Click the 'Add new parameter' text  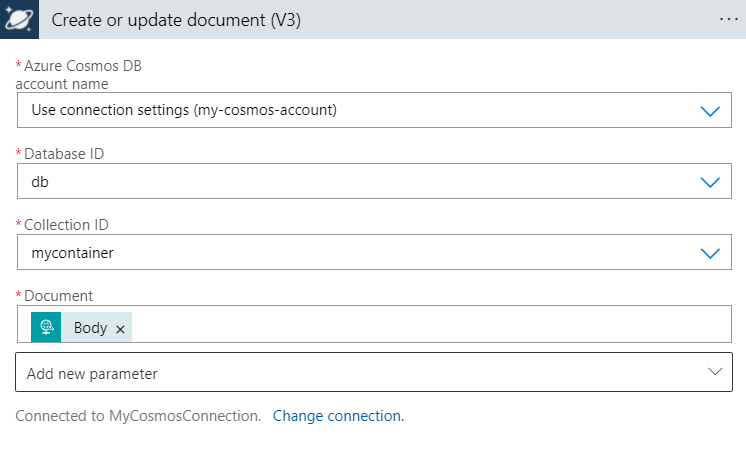pos(92,374)
